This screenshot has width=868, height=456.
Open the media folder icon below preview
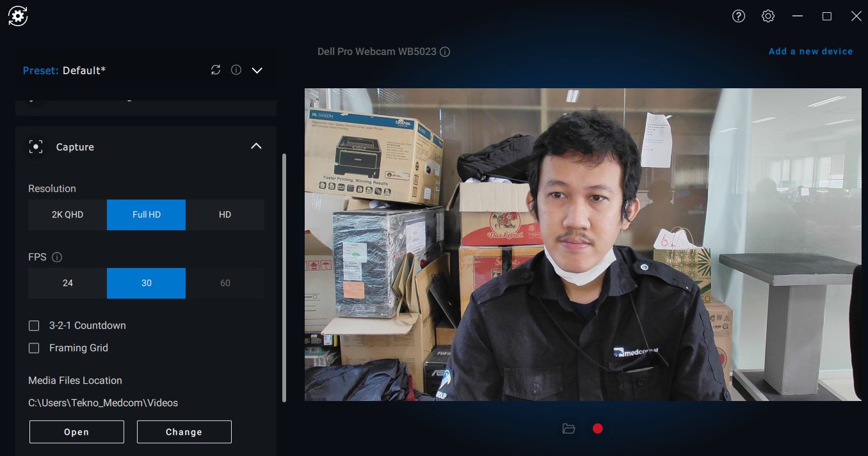click(x=568, y=428)
